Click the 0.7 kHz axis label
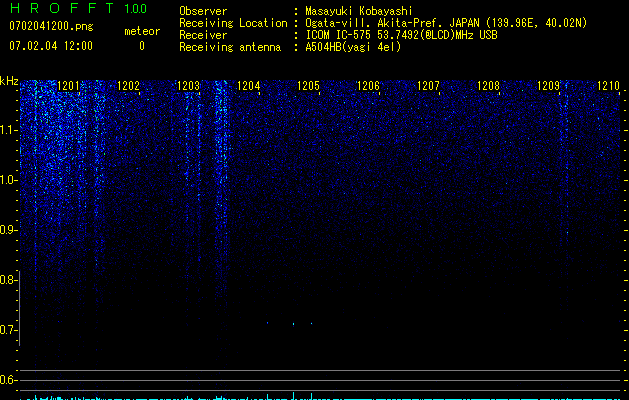The height and width of the screenshot is (400, 629). click(8, 330)
